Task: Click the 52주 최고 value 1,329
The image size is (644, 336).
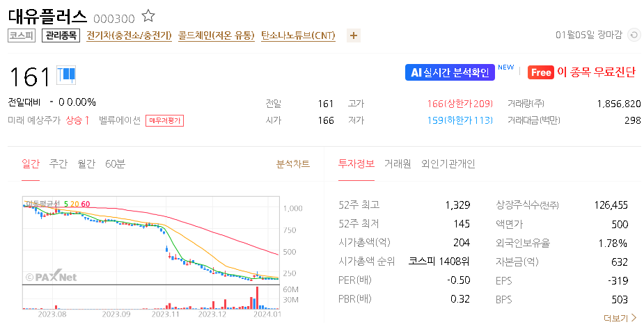Action: pyautogui.click(x=457, y=205)
